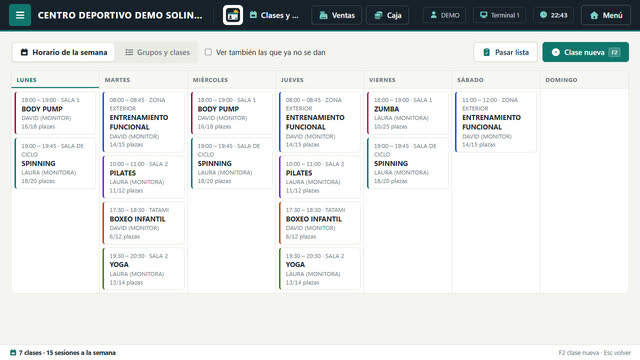Open Monday's Body Pump class card
640x360 pixels.
tap(55, 113)
